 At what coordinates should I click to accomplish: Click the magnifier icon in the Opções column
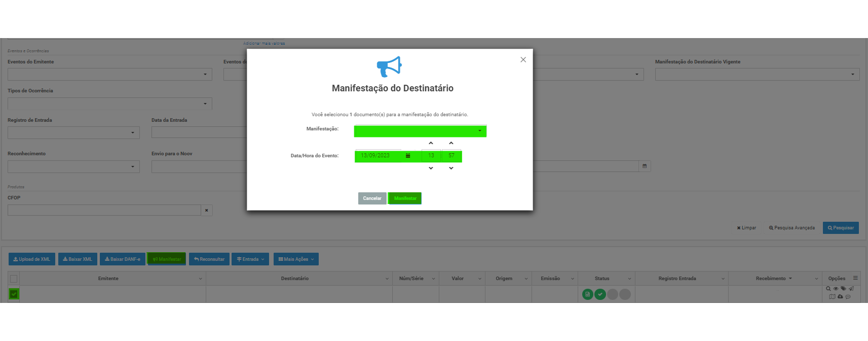click(828, 289)
